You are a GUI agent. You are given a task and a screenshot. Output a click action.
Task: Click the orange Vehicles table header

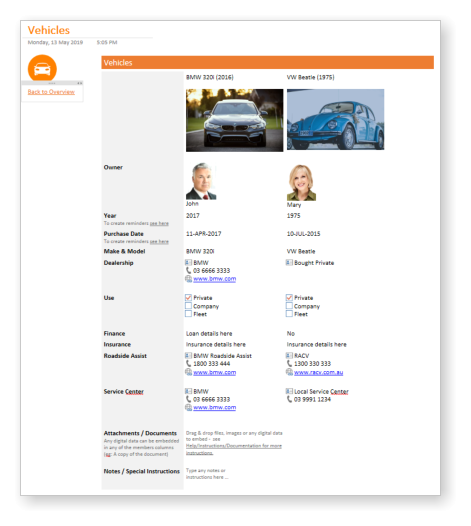click(x=267, y=62)
